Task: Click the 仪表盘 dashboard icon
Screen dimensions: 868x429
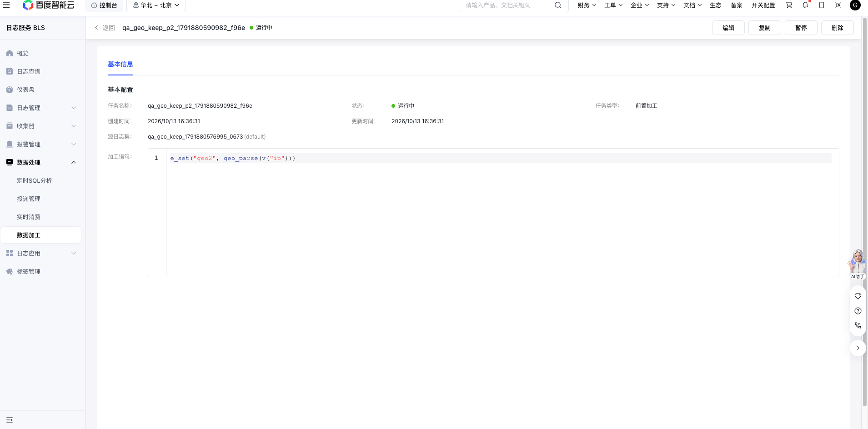Action: pos(10,90)
